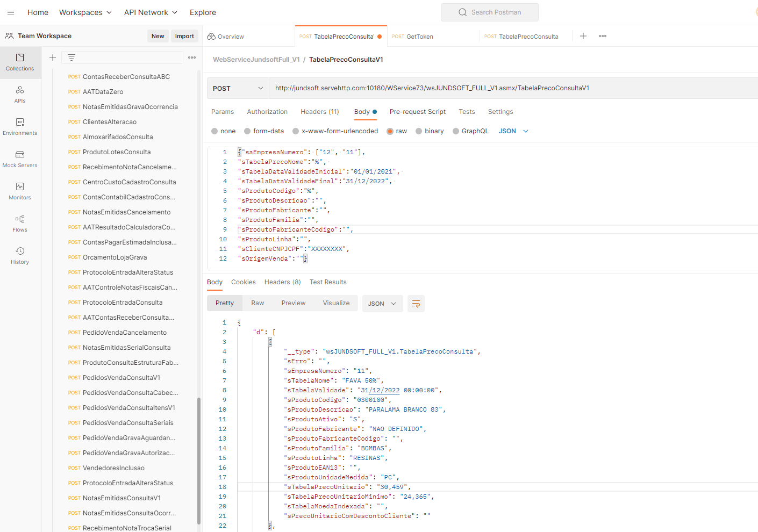Click the Overview tab icon
The width and height of the screenshot is (758, 532).
point(211,37)
